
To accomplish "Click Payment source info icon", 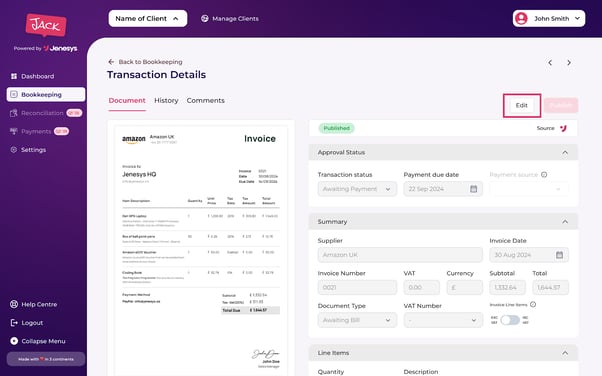I will [544, 175].
